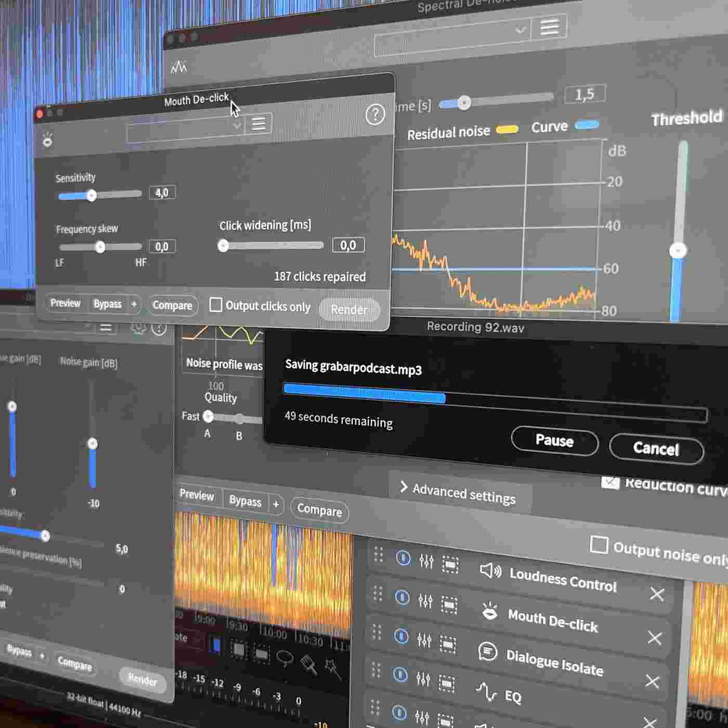Cancel the file saving process
This screenshot has height=728, width=728.
coord(656,449)
